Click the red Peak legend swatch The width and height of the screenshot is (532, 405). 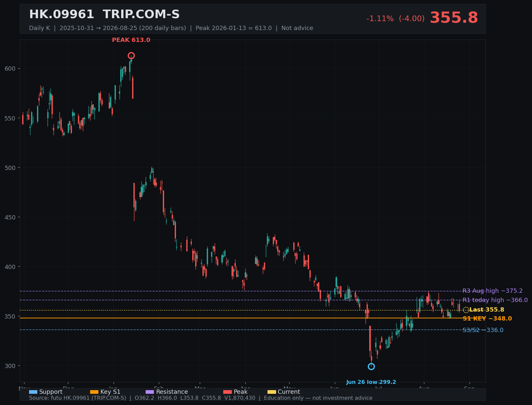point(228,392)
